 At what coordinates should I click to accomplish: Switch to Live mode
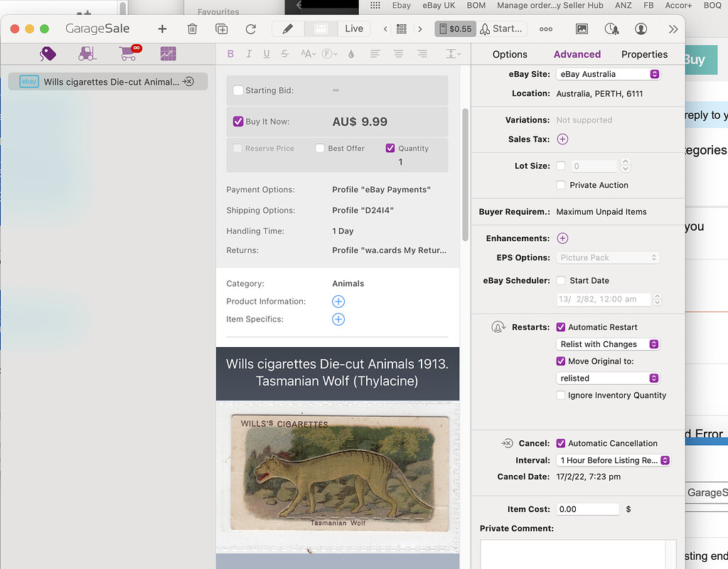point(354,28)
